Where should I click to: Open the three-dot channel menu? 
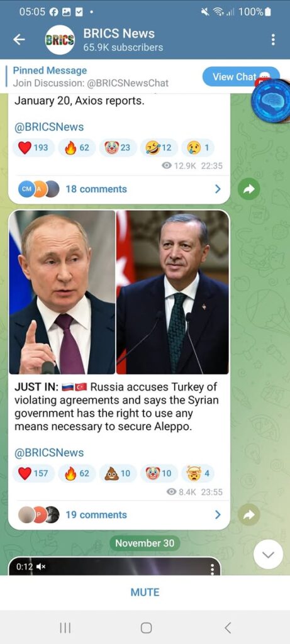pyautogui.click(x=273, y=40)
